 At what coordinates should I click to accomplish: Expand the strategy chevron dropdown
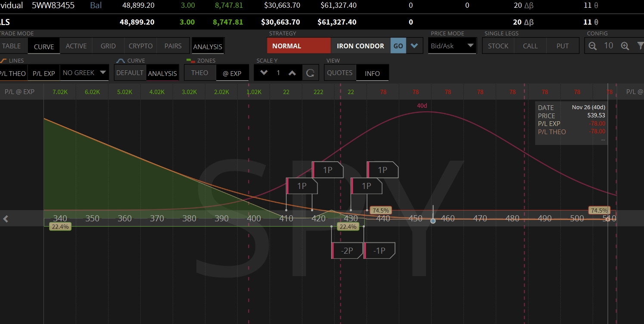pos(414,46)
